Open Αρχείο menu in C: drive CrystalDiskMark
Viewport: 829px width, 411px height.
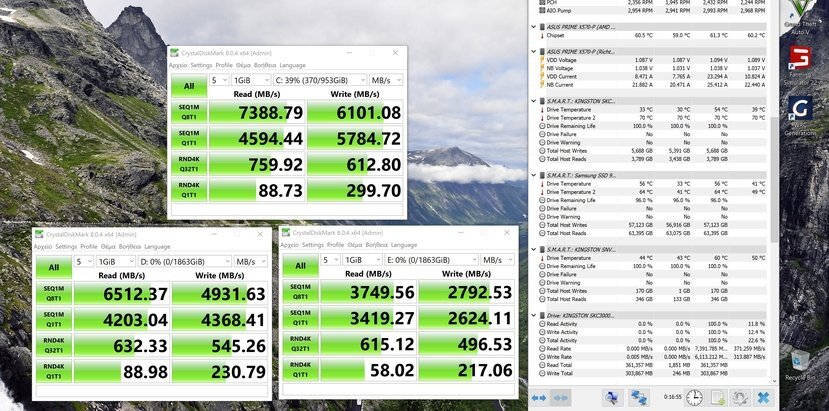click(x=178, y=65)
